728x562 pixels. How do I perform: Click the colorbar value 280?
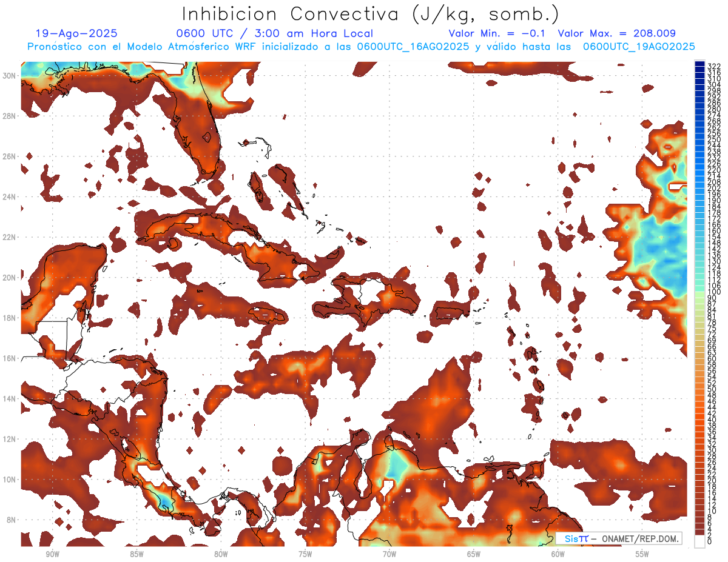click(713, 109)
